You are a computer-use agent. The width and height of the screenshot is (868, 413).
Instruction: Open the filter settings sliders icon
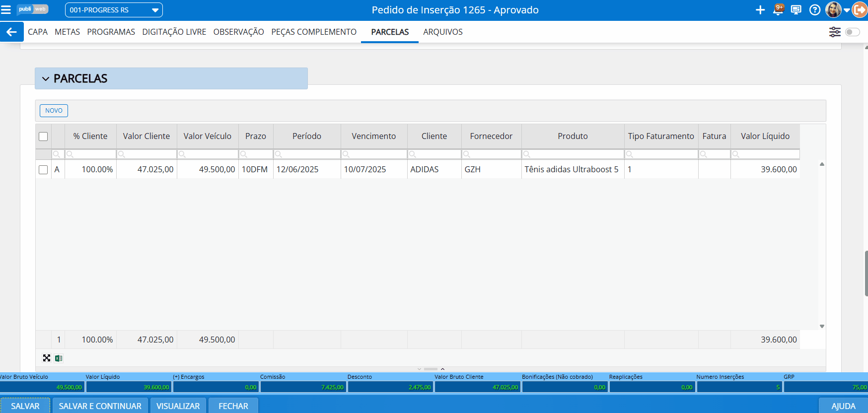[835, 32]
